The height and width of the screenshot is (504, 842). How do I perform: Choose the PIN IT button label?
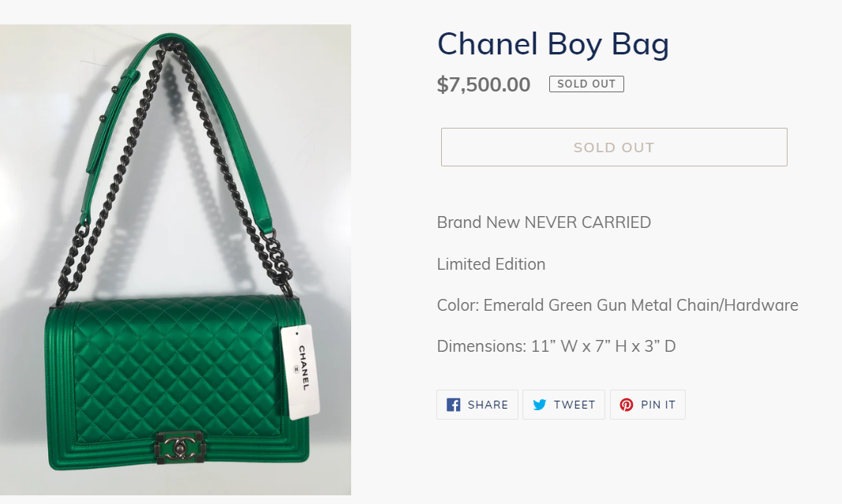point(658,405)
